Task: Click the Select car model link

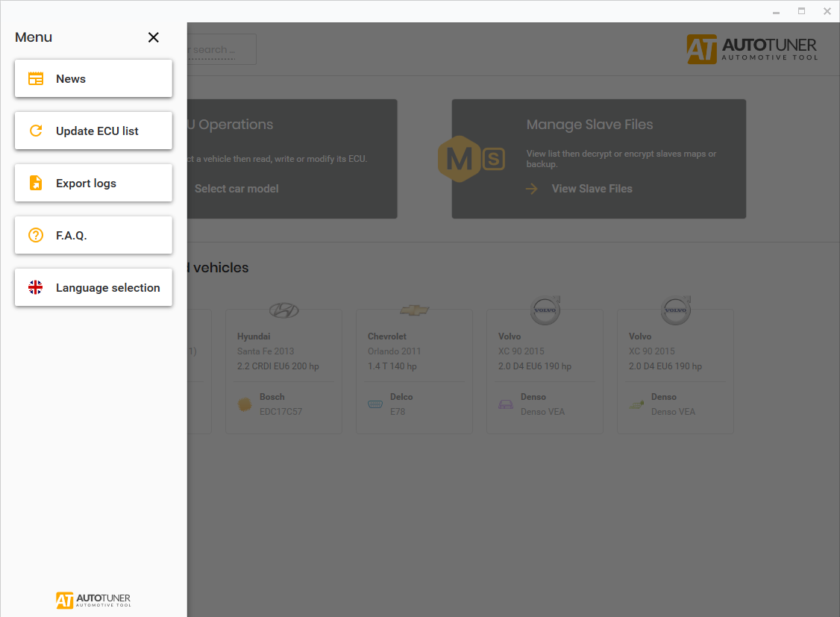Action: tap(236, 189)
